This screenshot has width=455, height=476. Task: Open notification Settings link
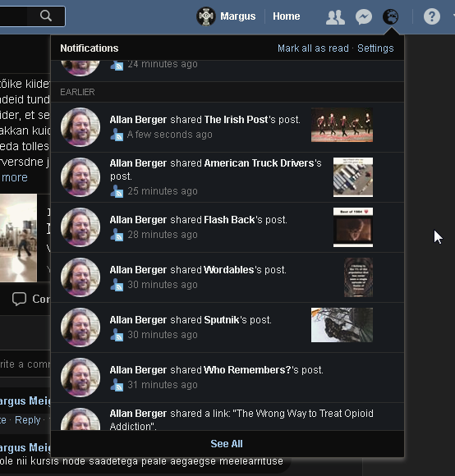point(375,48)
